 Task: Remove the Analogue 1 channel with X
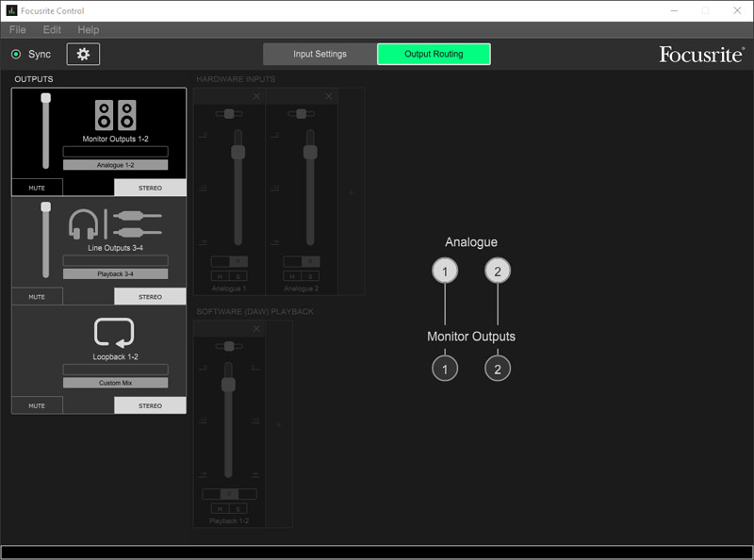click(256, 97)
